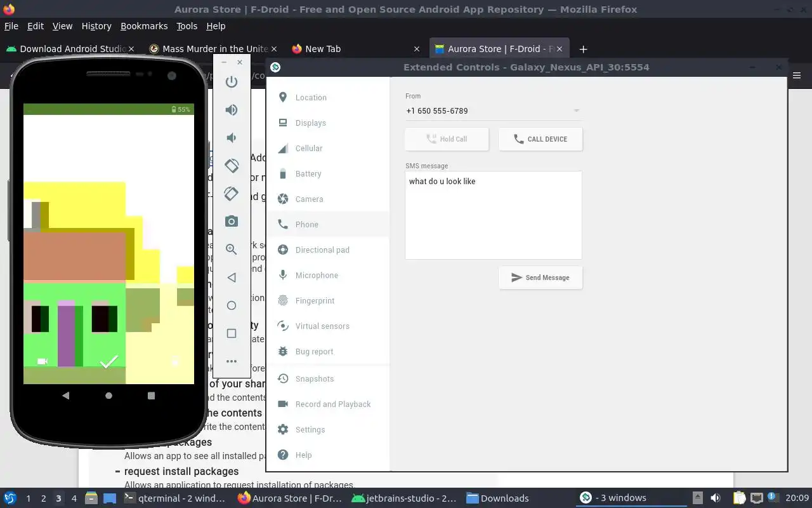Click the Hold Call button
Viewport: 812px width, 508px height.
(x=447, y=139)
